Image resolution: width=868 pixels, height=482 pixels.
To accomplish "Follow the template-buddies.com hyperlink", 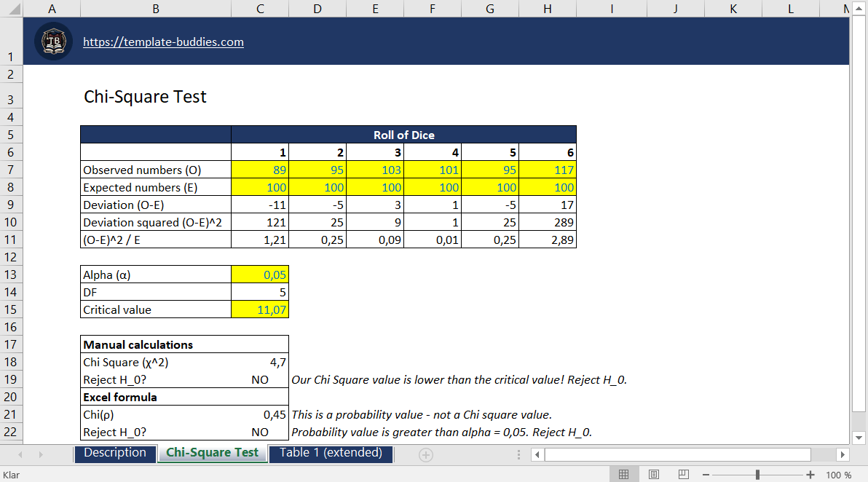I will 163,42.
